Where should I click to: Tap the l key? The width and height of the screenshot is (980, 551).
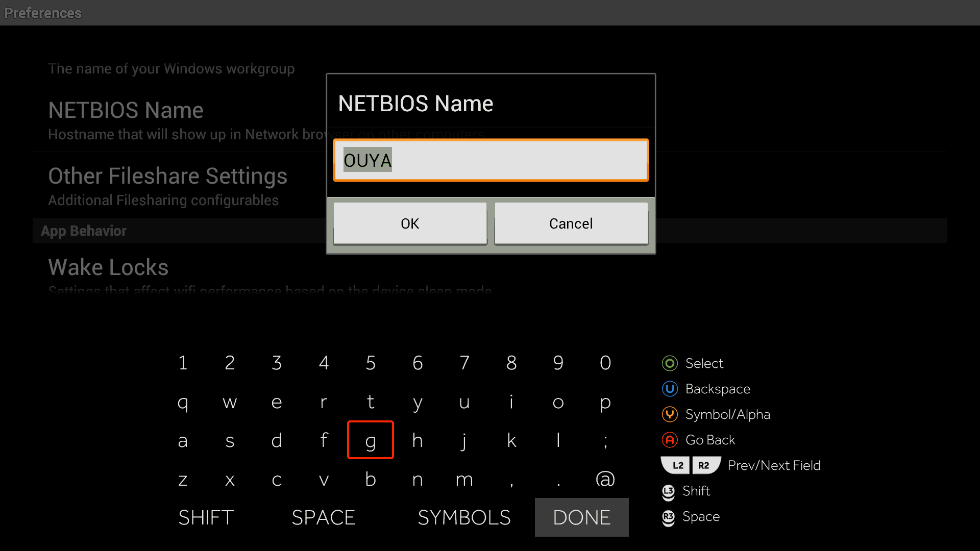coord(558,440)
